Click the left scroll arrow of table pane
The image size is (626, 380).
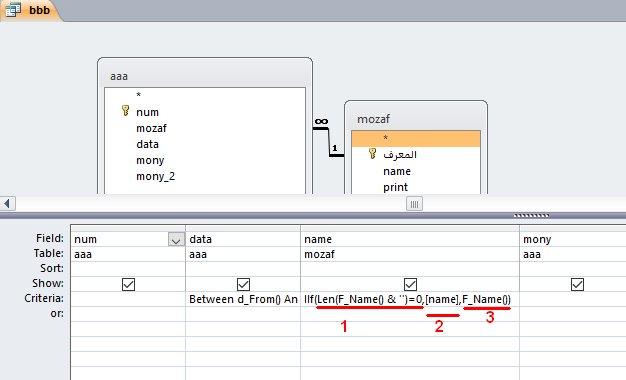(7, 204)
